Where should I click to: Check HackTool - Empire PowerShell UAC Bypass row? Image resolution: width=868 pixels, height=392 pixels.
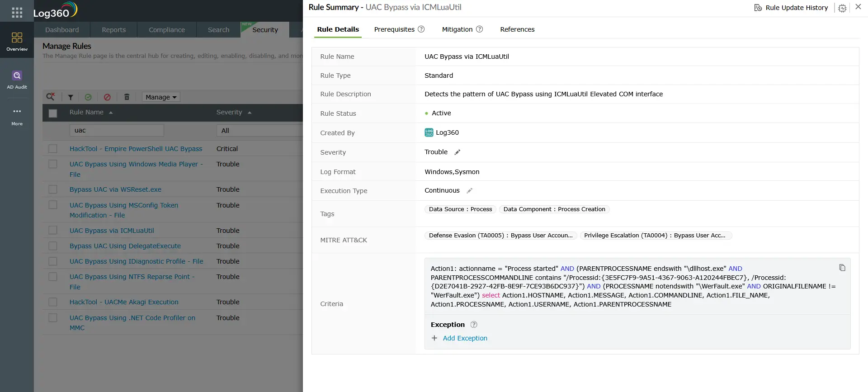tap(53, 149)
